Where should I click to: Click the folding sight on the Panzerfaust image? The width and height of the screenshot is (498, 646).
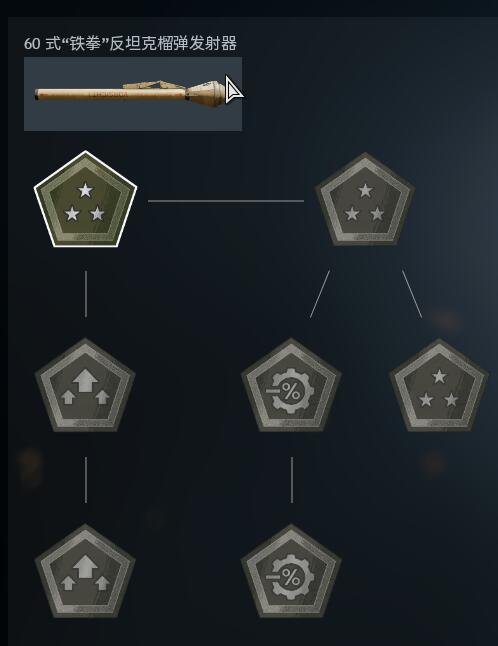click(152, 85)
